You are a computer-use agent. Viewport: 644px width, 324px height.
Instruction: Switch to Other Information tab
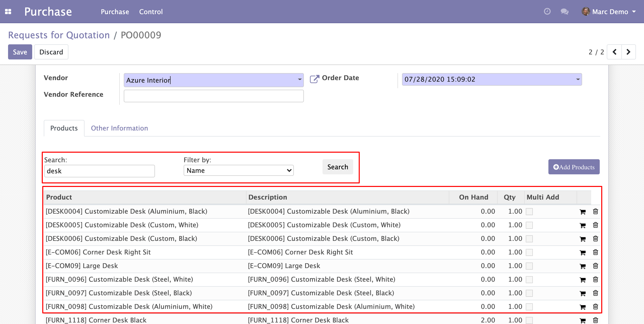pos(119,128)
